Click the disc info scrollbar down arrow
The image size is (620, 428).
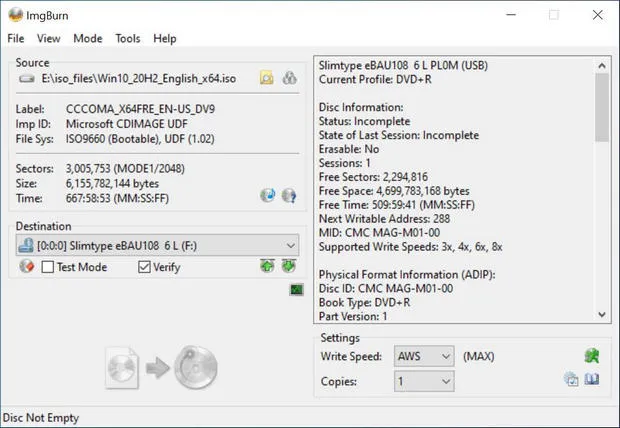(x=602, y=314)
